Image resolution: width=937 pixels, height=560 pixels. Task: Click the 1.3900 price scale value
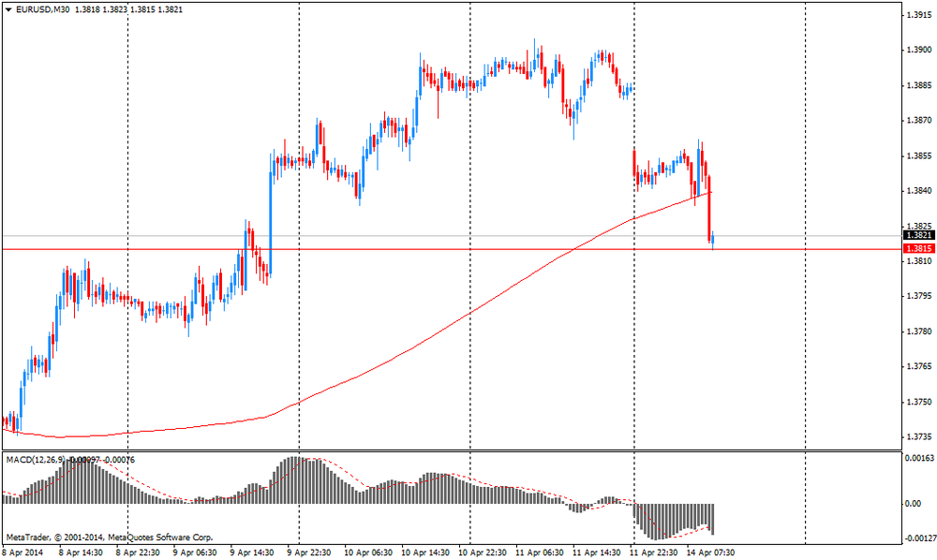click(x=919, y=51)
